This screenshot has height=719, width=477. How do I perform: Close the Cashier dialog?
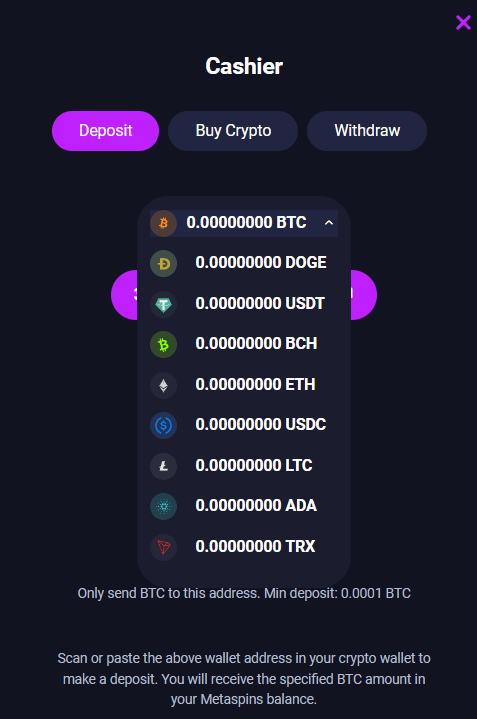[463, 22]
